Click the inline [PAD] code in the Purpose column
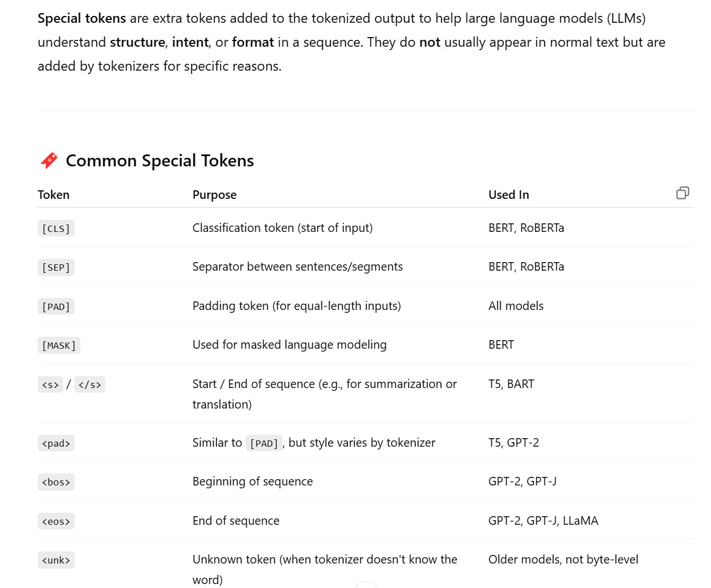This screenshot has width=711, height=588. tap(264, 443)
